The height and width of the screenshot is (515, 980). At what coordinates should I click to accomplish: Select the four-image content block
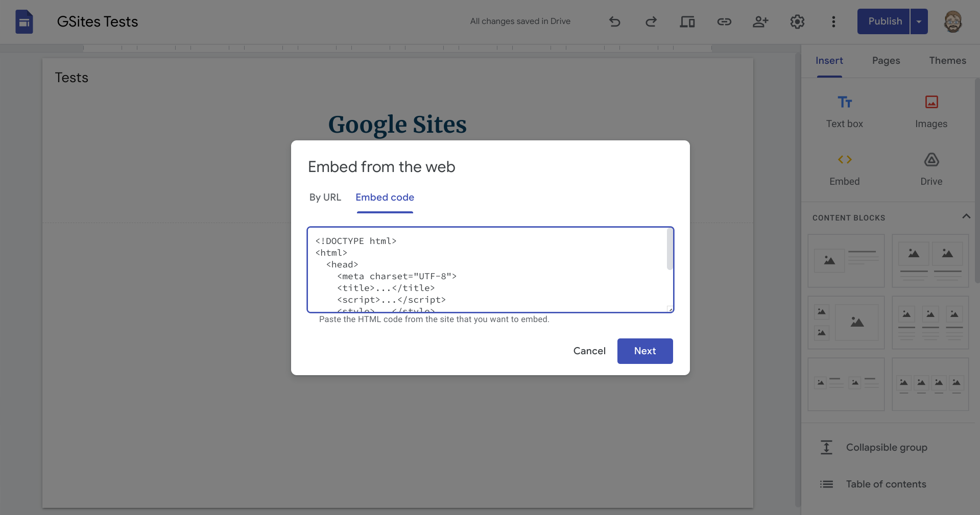click(930, 384)
